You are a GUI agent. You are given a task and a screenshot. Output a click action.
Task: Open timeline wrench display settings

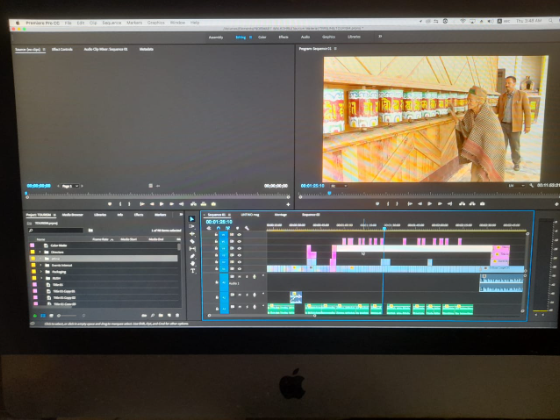(246, 228)
